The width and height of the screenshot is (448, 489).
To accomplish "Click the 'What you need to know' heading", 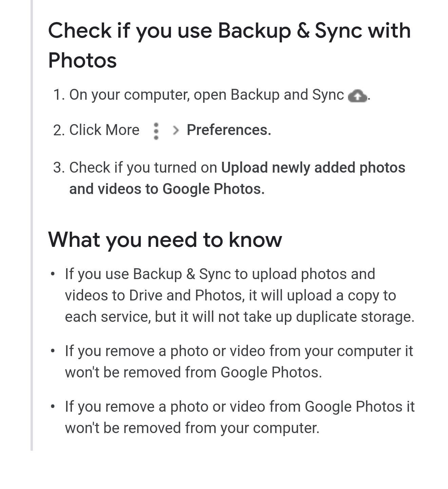I will tap(165, 239).
